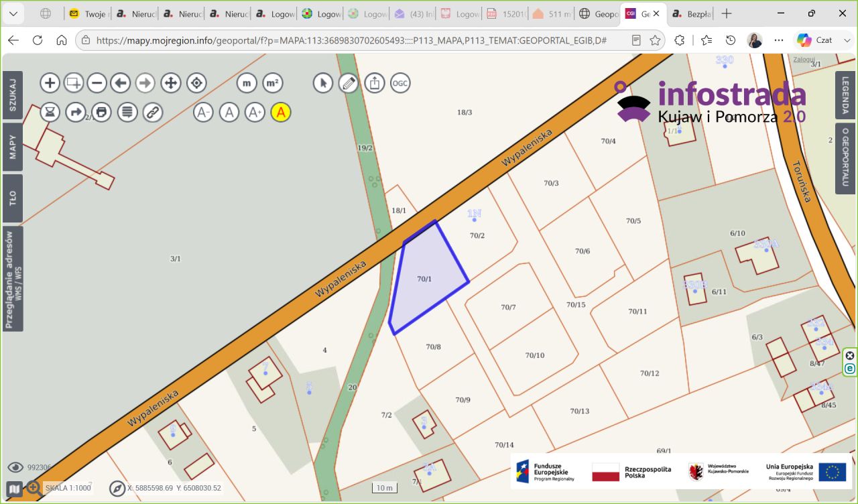The width and height of the screenshot is (858, 504).
Task: Open the SZUKAJ side panel
Action: coord(13,94)
